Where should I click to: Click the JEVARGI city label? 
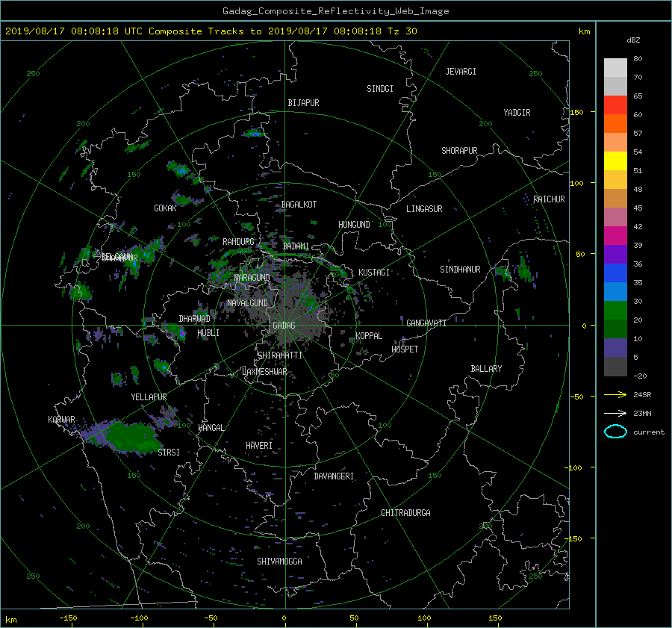tap(461, 72)
